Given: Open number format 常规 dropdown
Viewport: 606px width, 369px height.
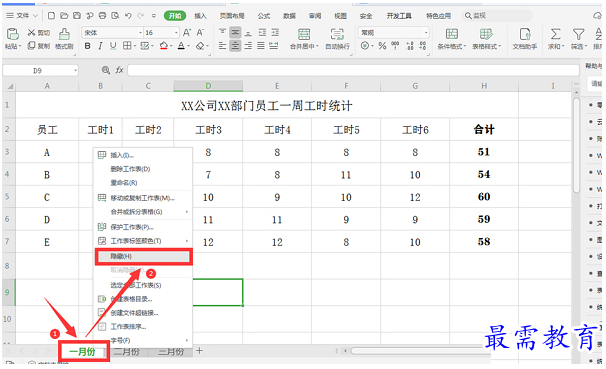Looking at the screenshot, I should [426, 32].
